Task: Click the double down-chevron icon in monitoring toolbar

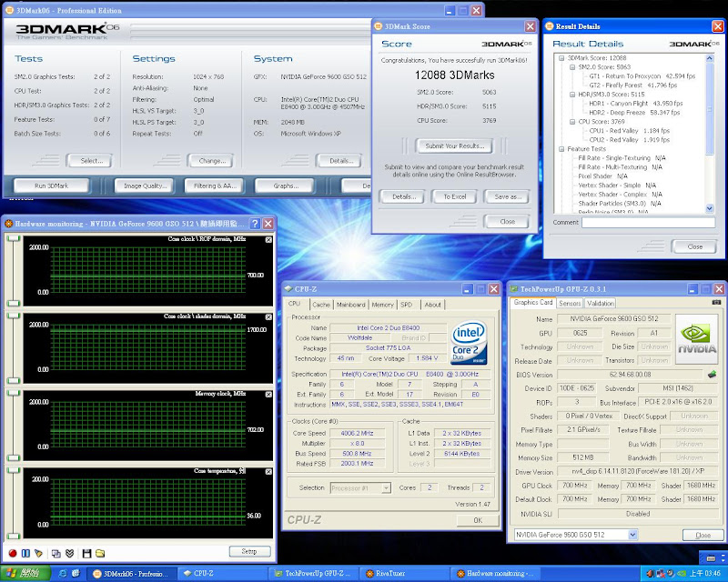Action: [x=70, y=553]
